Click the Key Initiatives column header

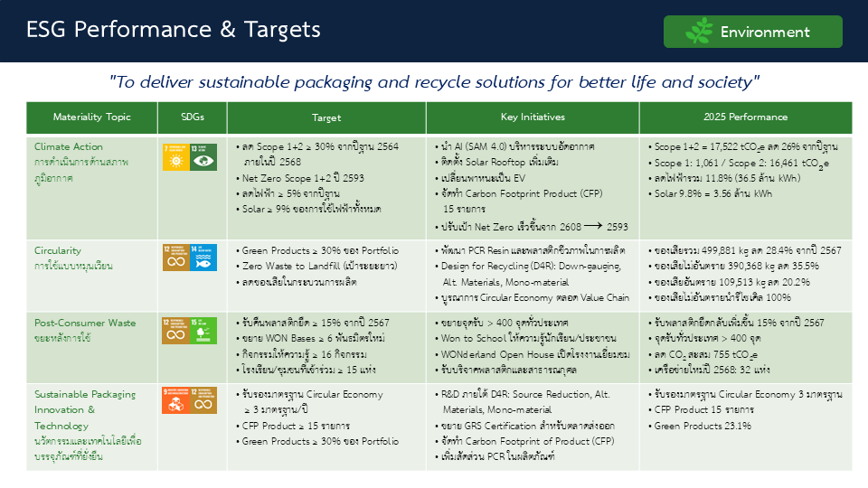tap(533, 117)
